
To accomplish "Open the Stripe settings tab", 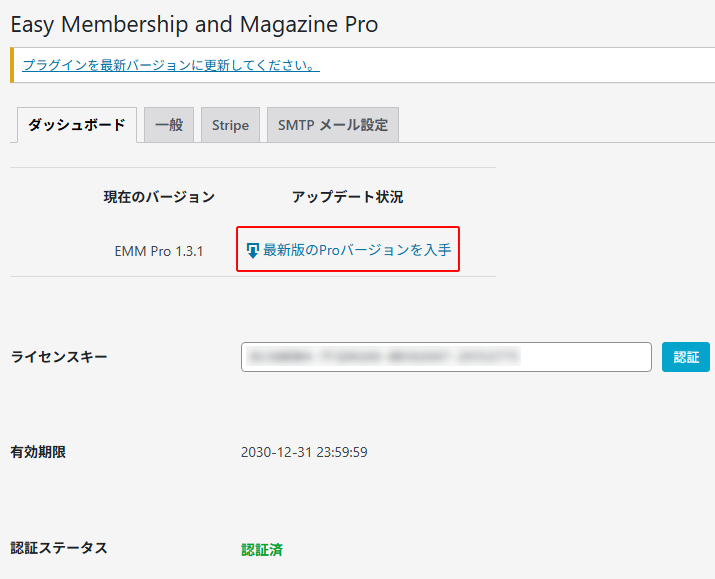I will (230, 126).
